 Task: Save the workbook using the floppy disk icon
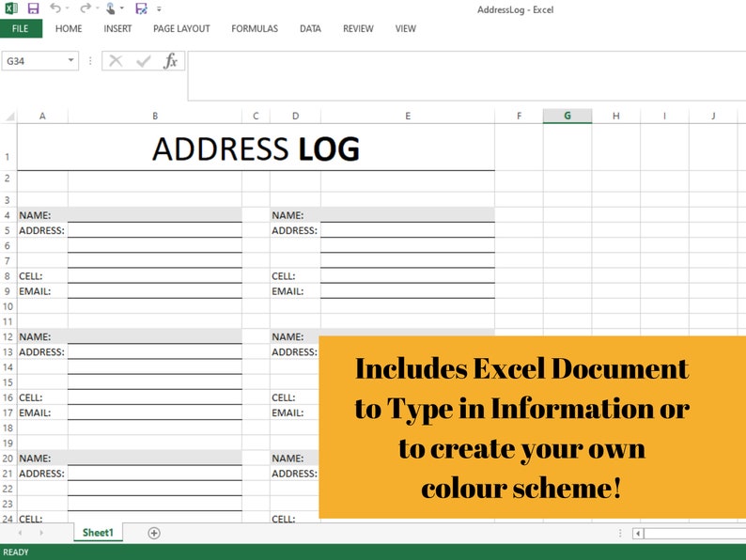click(x=33, y=8)
